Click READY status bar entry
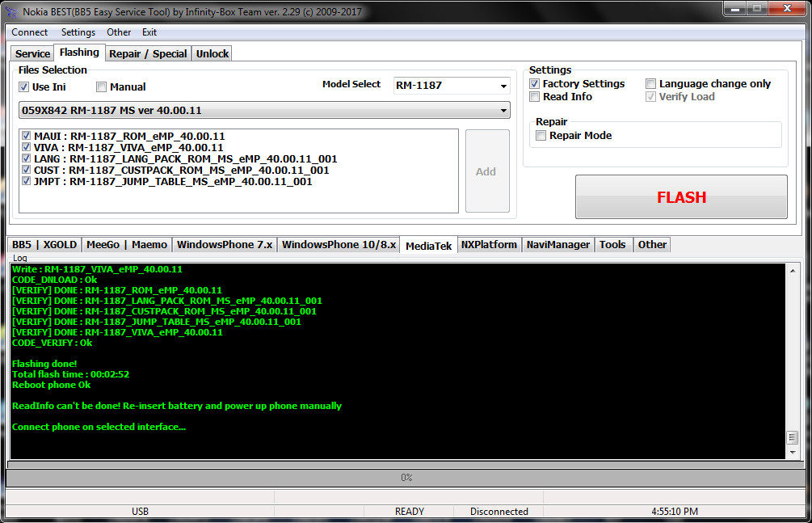 point(409,512)
